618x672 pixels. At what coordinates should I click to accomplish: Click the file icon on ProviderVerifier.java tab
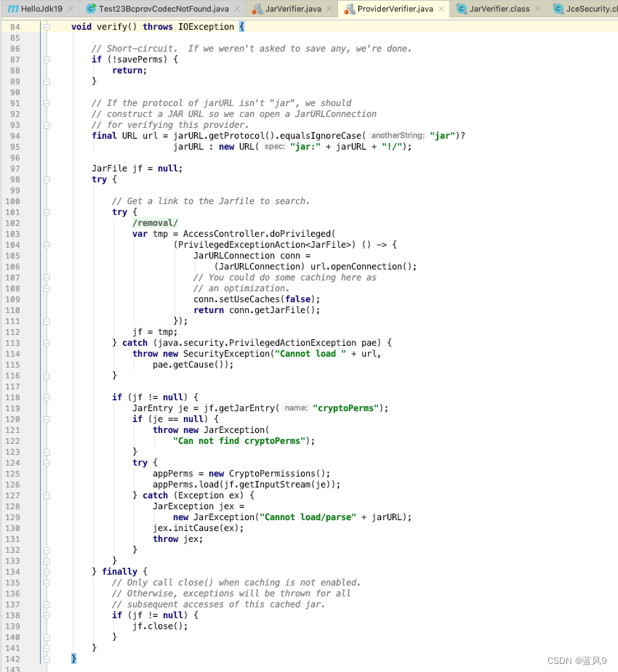point(349,9)
